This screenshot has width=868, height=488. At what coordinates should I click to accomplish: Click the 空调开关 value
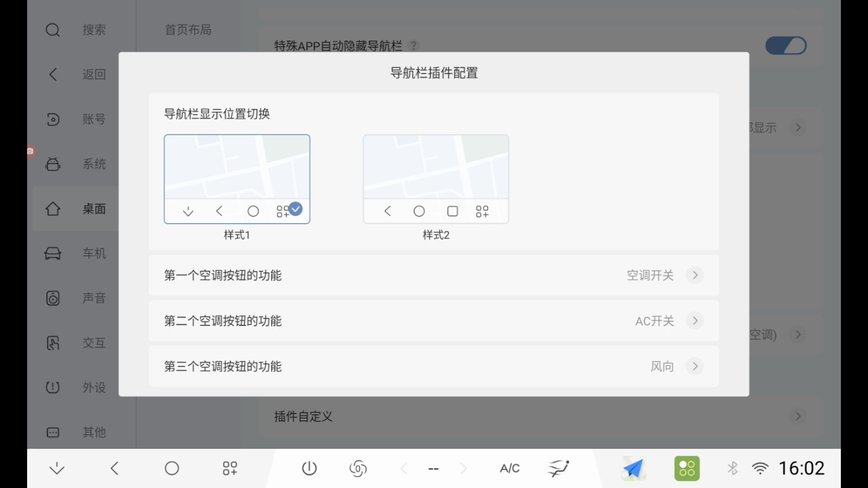(650, 275)
